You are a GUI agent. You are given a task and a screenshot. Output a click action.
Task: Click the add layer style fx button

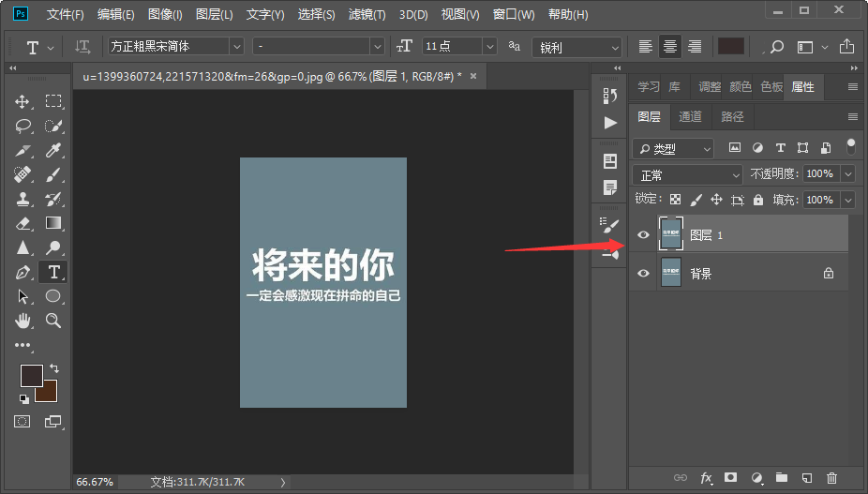pos(706,478)
